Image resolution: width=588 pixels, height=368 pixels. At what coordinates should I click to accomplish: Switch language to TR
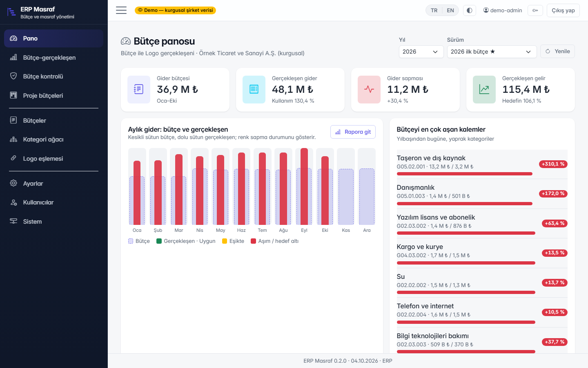(434, 10)
